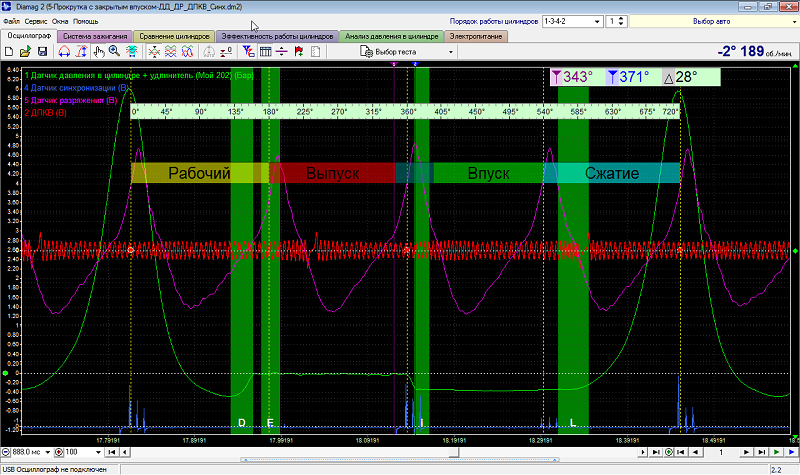Open the 100 value dropdown at bottom

point(97,452)
